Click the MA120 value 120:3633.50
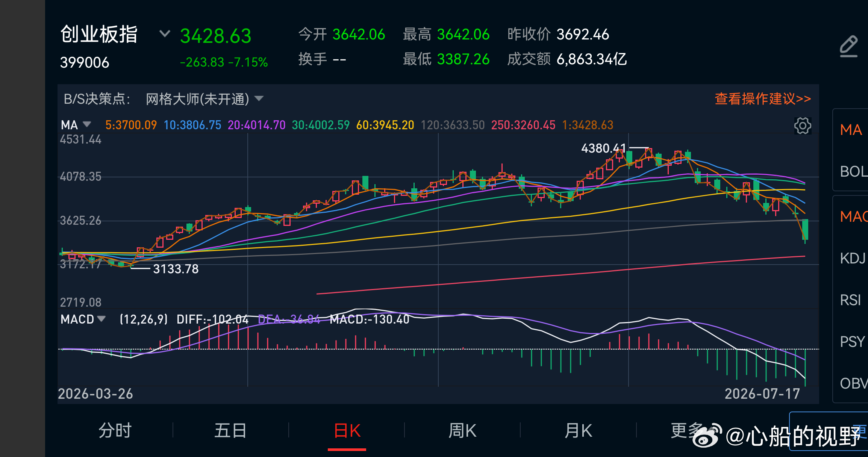This screenshot has height=457, width=868. pos(453,125)
